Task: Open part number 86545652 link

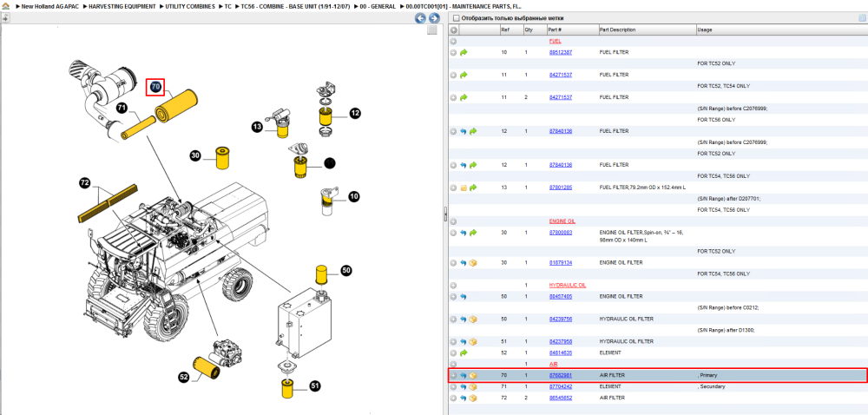Action: (x=560, y=398)
